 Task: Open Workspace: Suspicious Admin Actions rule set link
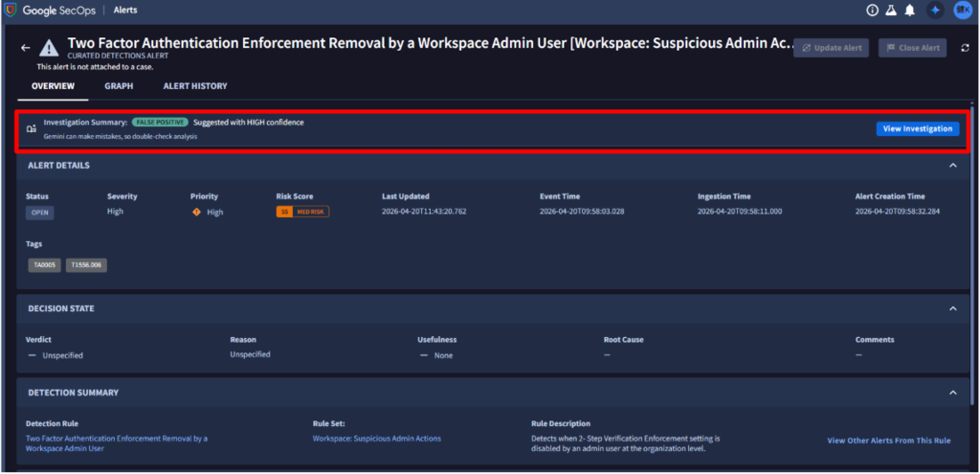pos(377,439)
